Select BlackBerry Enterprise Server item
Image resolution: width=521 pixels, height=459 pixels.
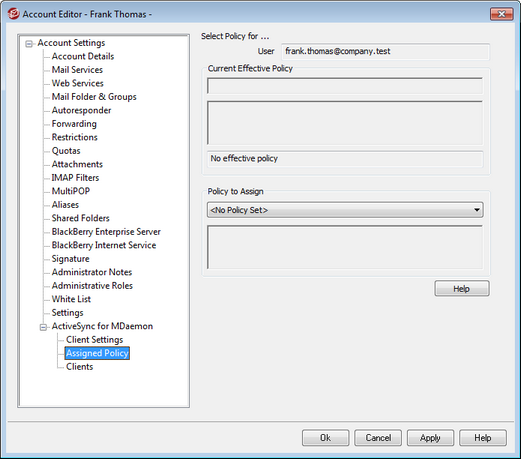pyautogui.click(x=106, y=232)
